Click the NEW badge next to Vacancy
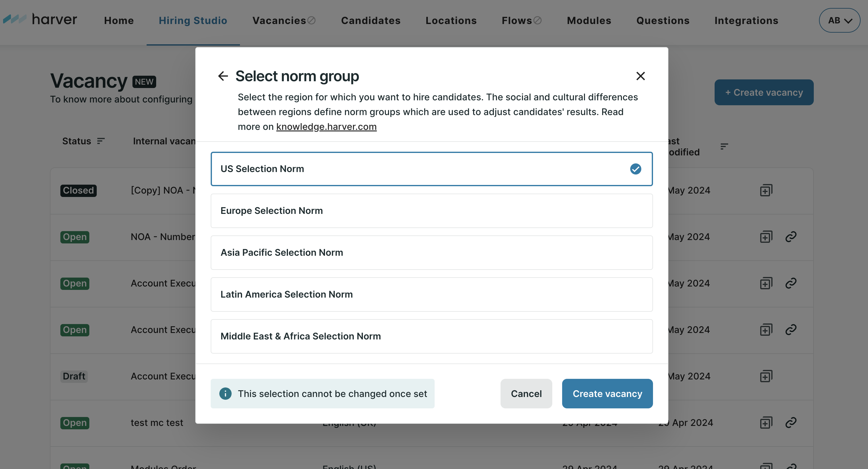 tap(144, 82)
